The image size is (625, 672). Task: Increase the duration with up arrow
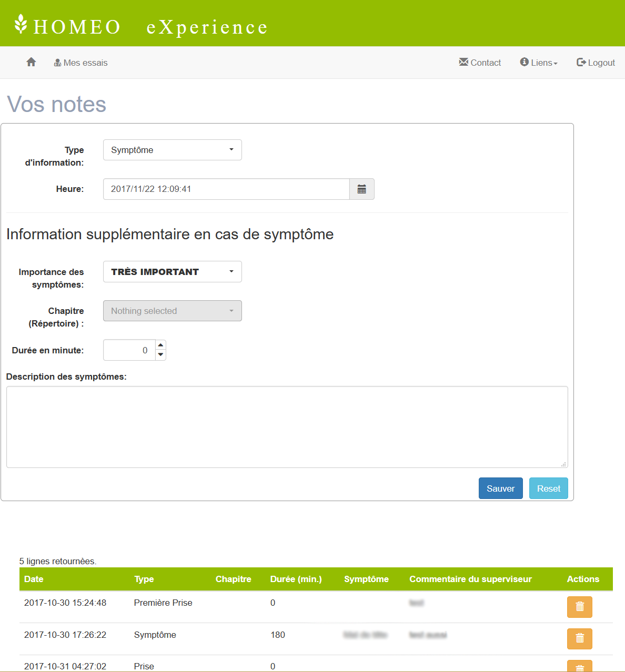pyautogui.click(x=161, y=345)
